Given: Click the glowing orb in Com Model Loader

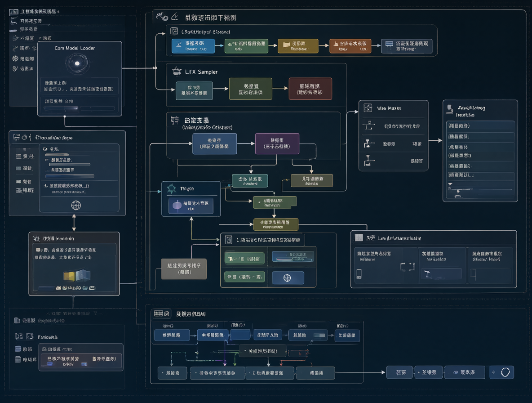Looking at the screenshot, I should point(77,63).
